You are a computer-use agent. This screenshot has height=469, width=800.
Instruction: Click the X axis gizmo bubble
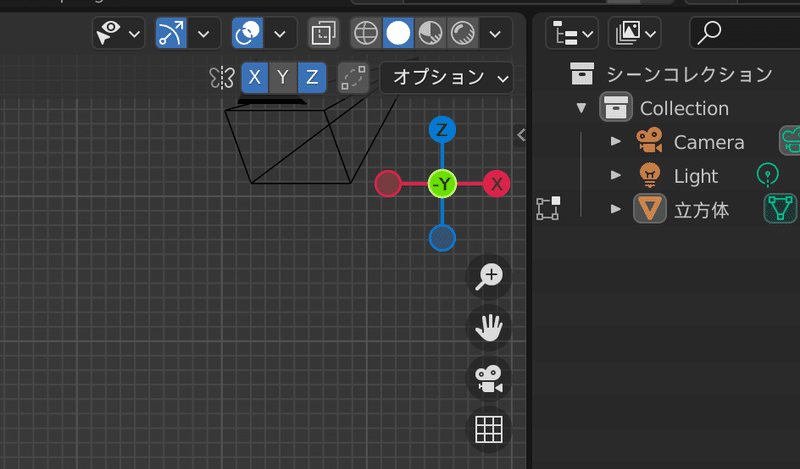pos(496,184)
